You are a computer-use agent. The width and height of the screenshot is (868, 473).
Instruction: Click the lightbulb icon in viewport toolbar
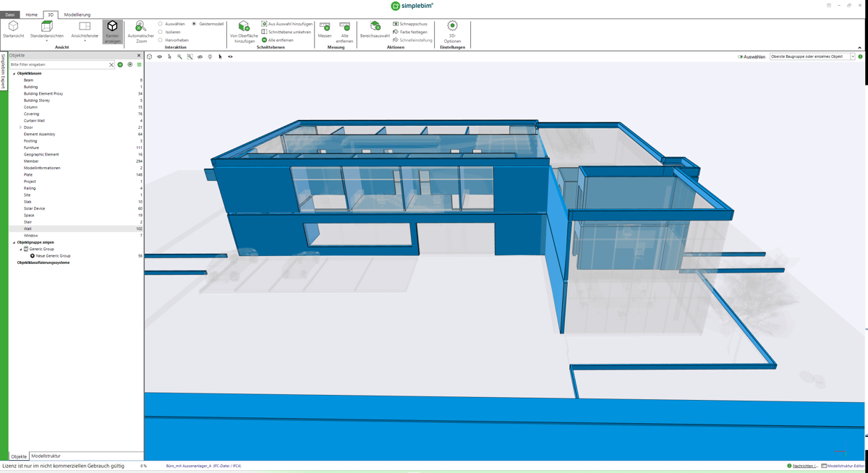(210, 56)
